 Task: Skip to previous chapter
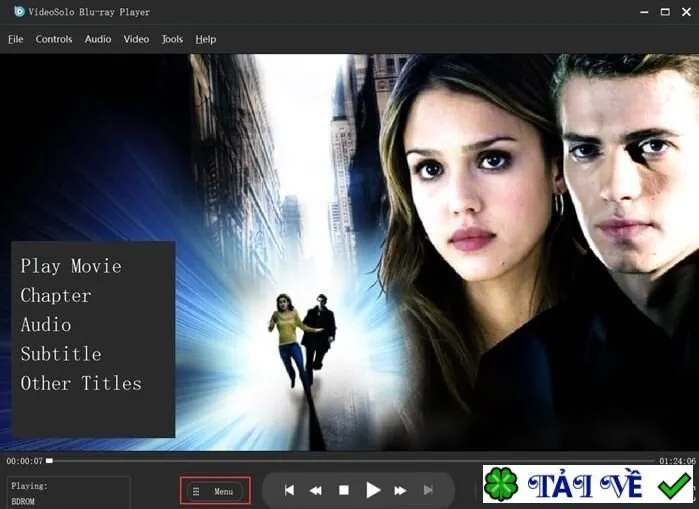[289, 490]
